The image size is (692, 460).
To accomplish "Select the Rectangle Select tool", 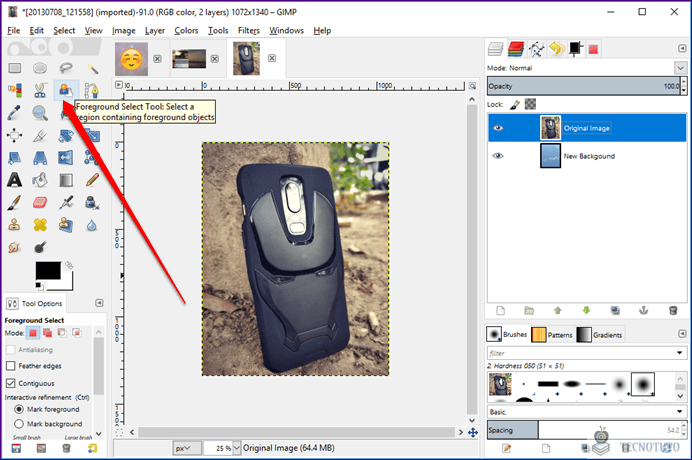I will (x=15, y=68).
